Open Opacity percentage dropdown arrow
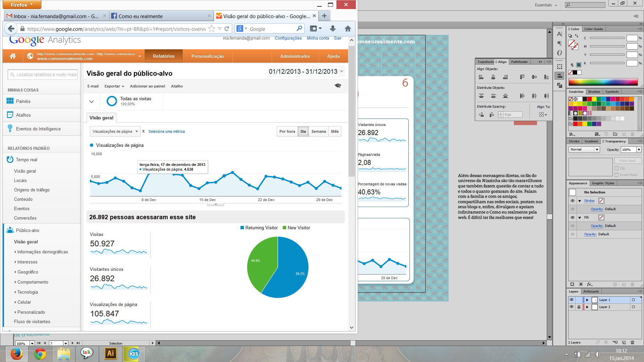Screen dimensions: 644x362 tap(639, 149)
